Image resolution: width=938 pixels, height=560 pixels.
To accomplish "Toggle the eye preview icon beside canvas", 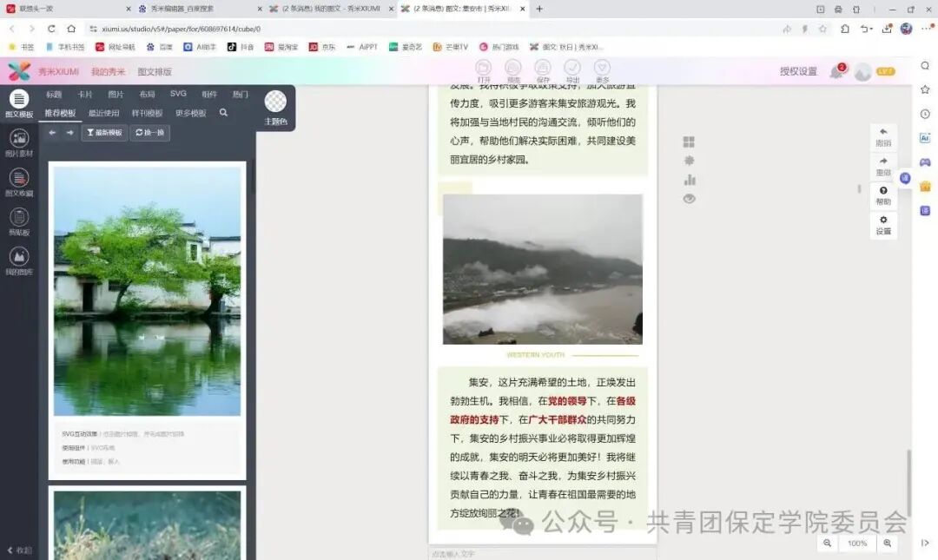I will tap(690, 199).
